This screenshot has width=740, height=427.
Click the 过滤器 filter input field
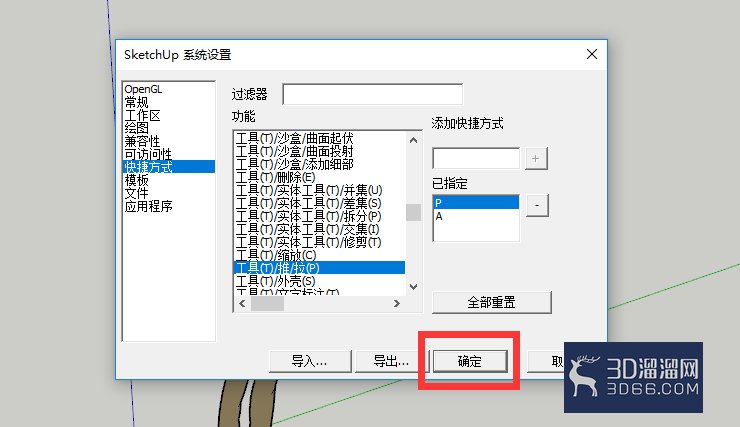[x=372, y=94]
